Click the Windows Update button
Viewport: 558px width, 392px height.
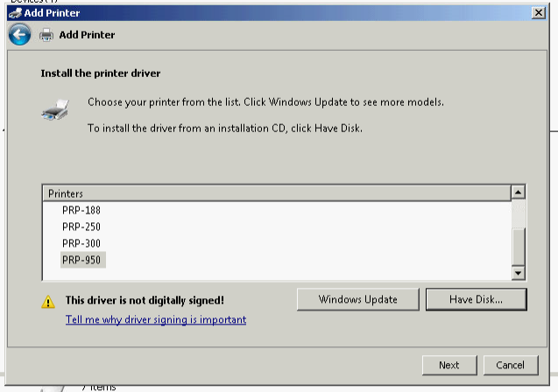(357, 299)
